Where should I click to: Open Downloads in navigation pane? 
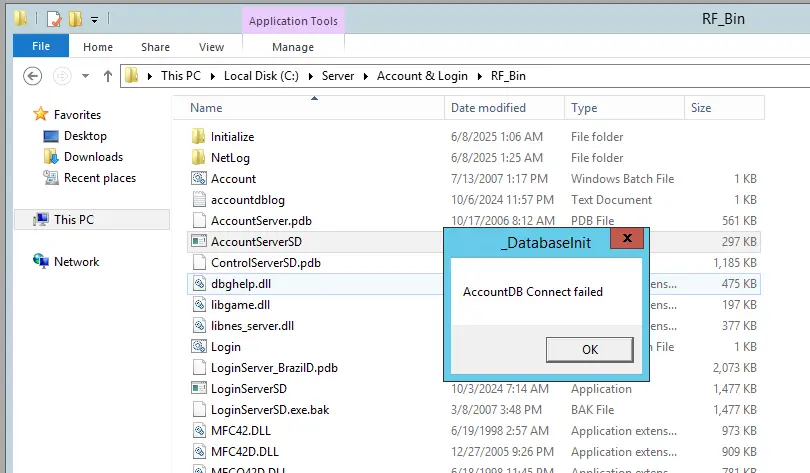coord(93,156)
